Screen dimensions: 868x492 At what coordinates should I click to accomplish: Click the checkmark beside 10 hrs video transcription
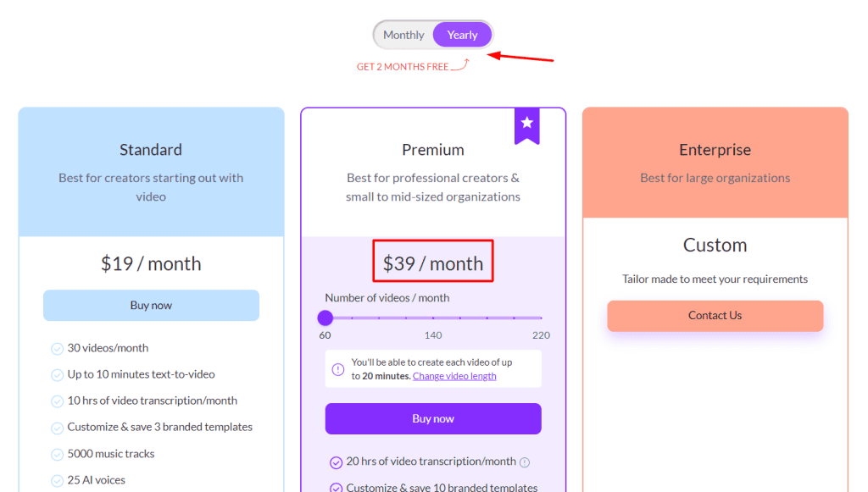click(x=56, y=401)
